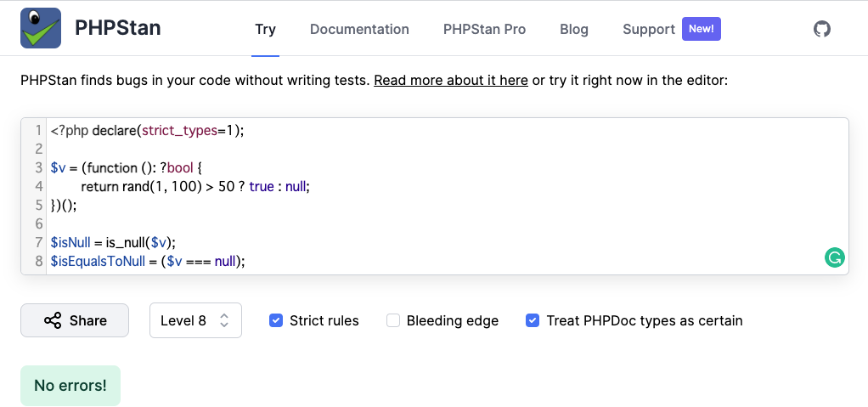Click the No errors! result box
Screen dimensions: 868x407
coord(70,386)
